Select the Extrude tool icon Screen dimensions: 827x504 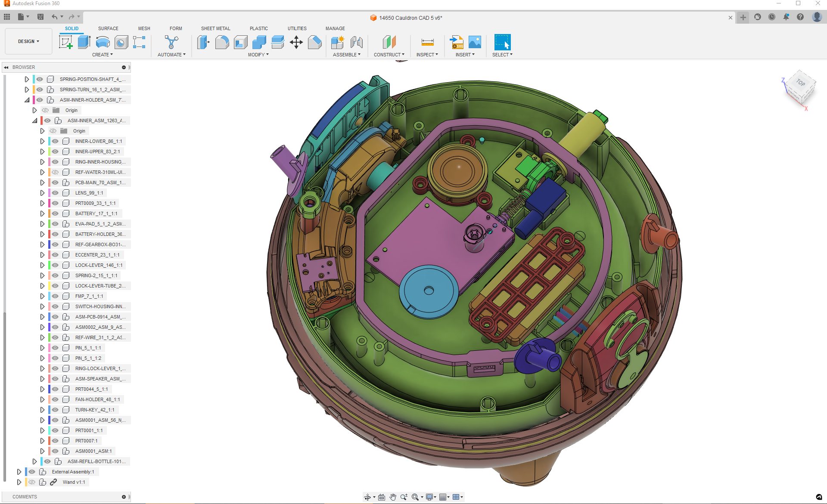pyautogui.click(x=84, y=42)
